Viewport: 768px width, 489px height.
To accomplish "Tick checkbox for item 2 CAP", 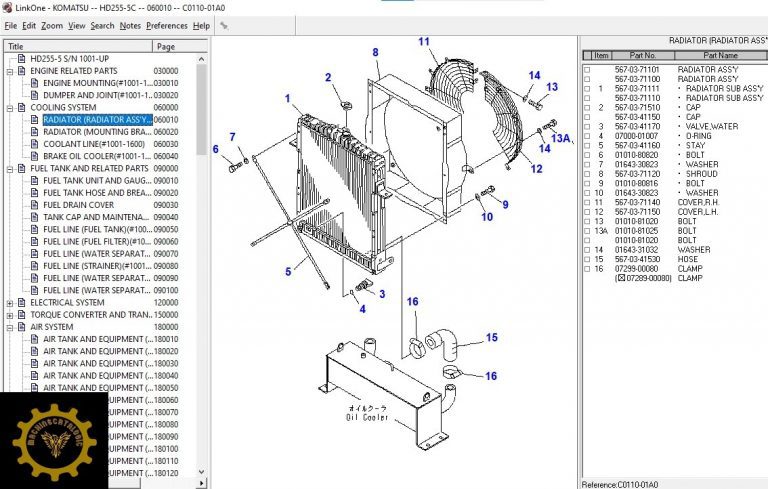I will coord(587,107).
